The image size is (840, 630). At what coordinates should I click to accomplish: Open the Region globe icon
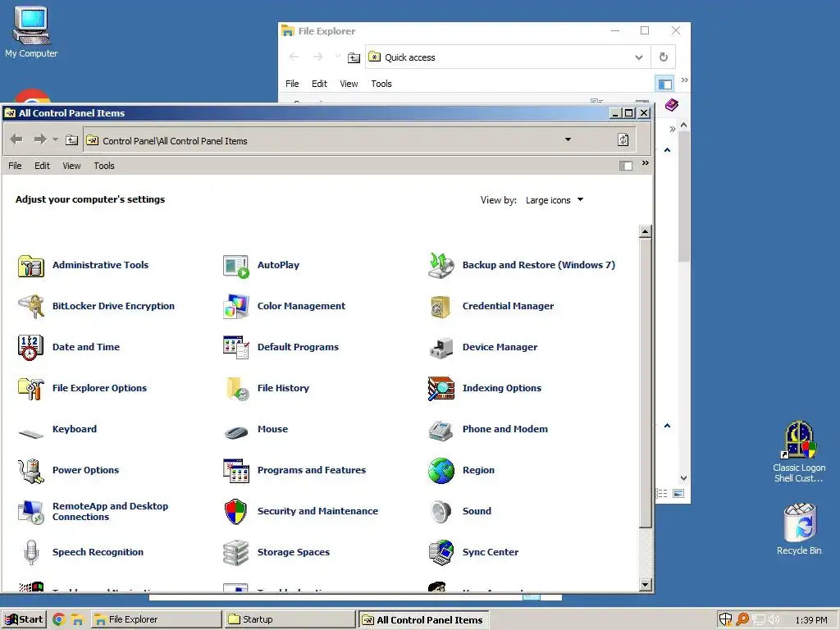point(441,471)
